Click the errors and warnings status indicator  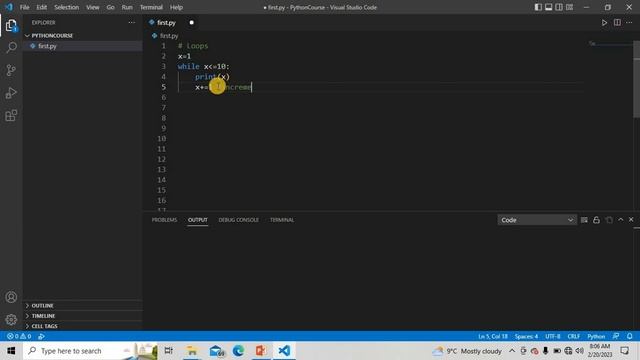click(x=19, y=336)
